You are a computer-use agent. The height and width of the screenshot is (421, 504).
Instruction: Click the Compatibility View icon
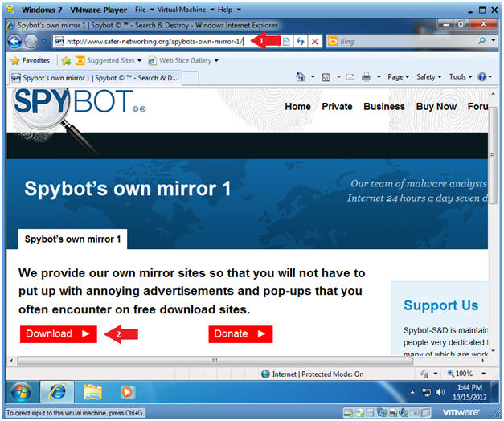(x=286, y=42)
